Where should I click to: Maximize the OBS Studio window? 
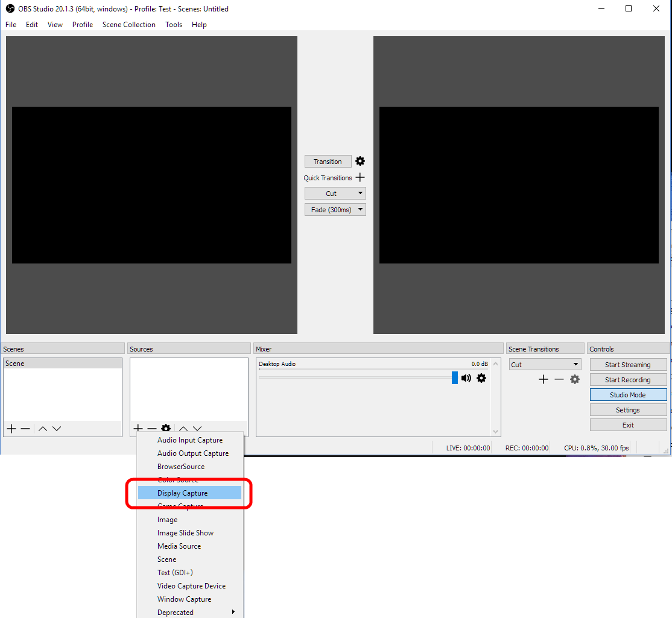click(629, 8)
